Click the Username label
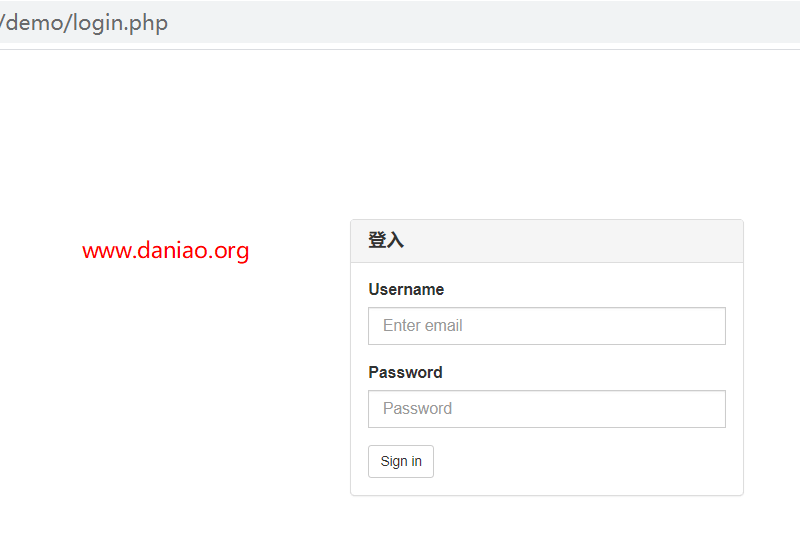Viewport: 800px width, 547px height. click(406, 289)
